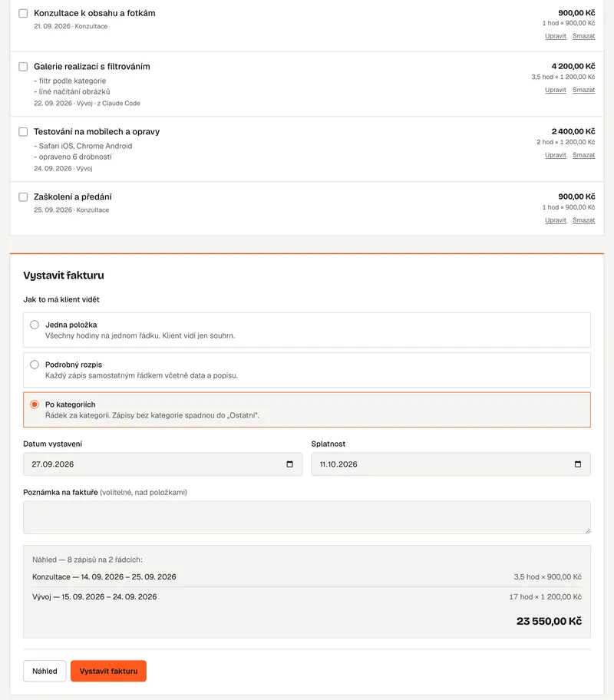The height and width of the screenshot is (700, 614).
Task: Click the Konzultace preview row dated 14. 09. 2026
Action: (307, 576)
